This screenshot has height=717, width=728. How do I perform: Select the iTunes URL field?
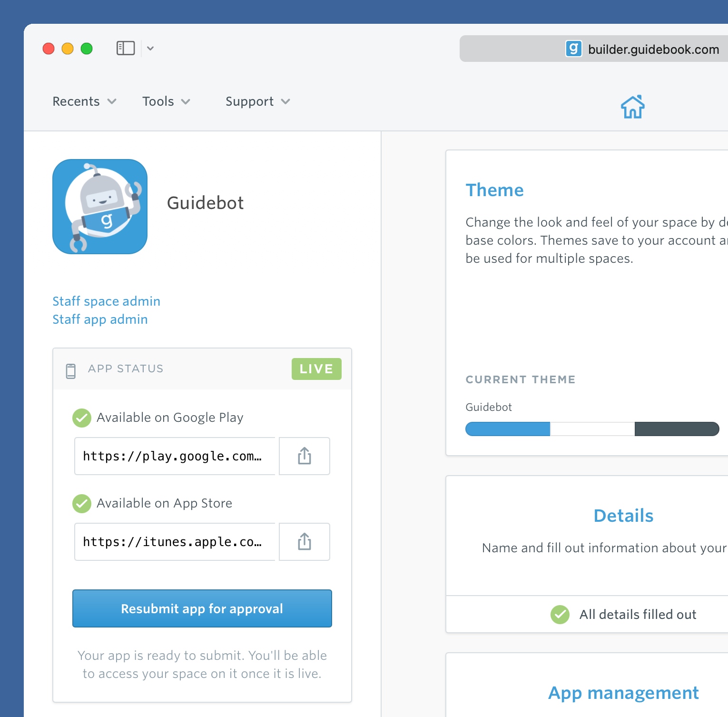(175, 542)
